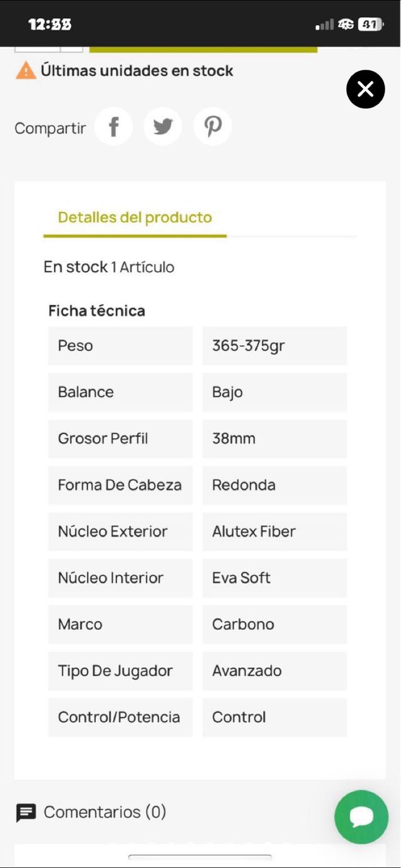
Task: Click the orange warning triangle icon
Action: [25, 70]
